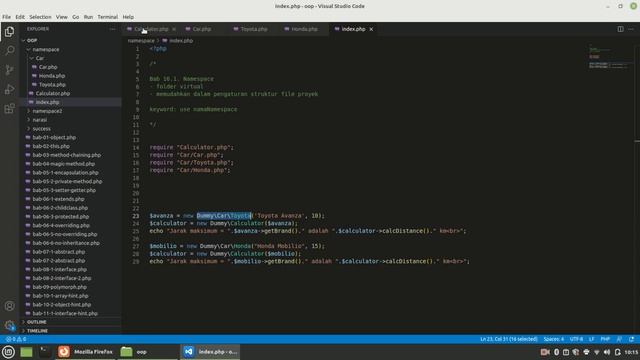Open the Extensions view
This screenshot has width=640, height=360.
pos(9,108)
